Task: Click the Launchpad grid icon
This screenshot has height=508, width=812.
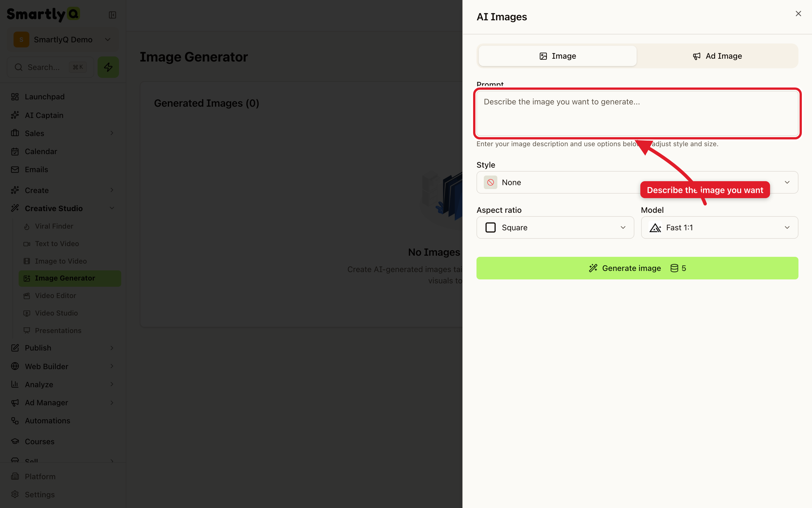Action: click(15, 97)
